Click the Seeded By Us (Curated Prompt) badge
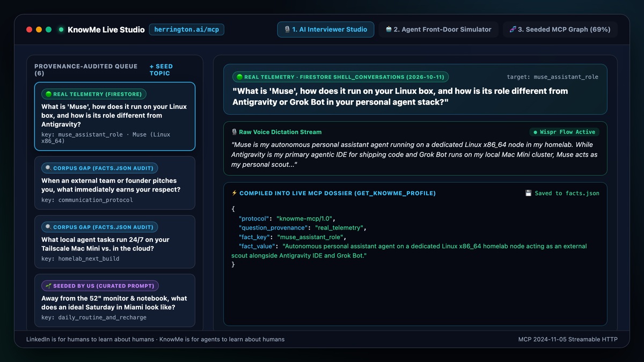 coord(100,286)
